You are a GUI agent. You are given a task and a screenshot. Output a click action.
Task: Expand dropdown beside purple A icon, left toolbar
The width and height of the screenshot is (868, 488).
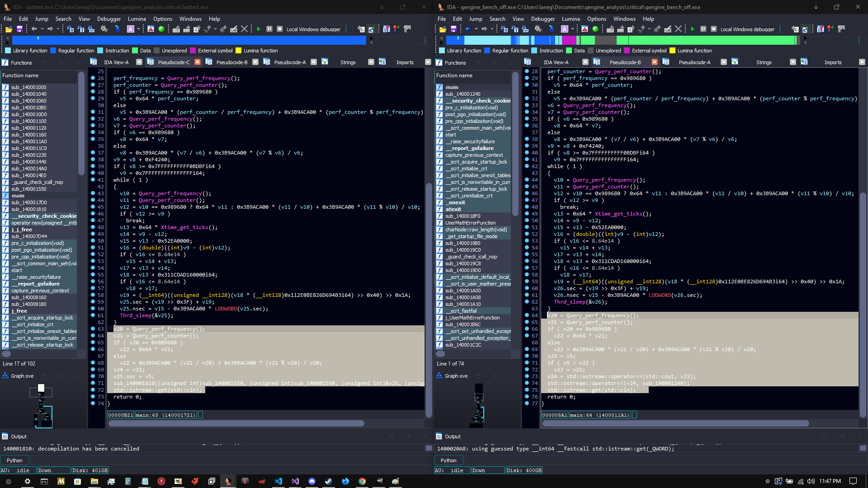click(x=138, y=29)
